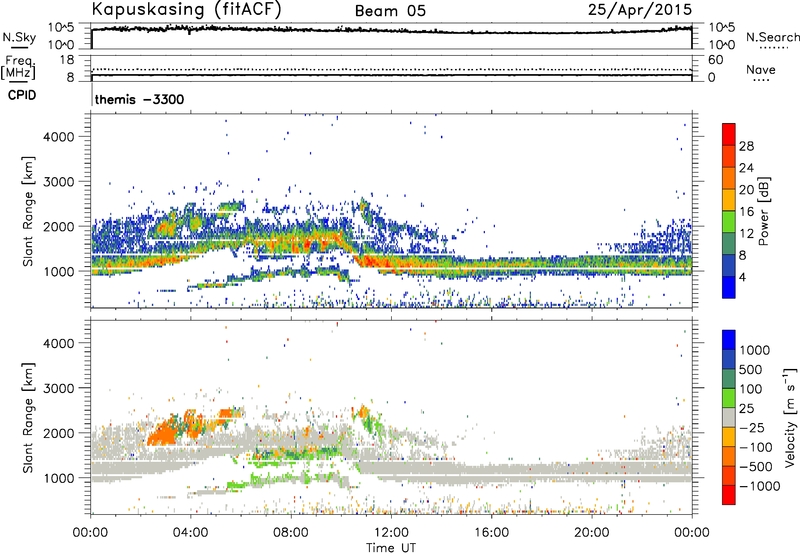
Task: Click the "12:00" time axis label
Action: point(391,533)
